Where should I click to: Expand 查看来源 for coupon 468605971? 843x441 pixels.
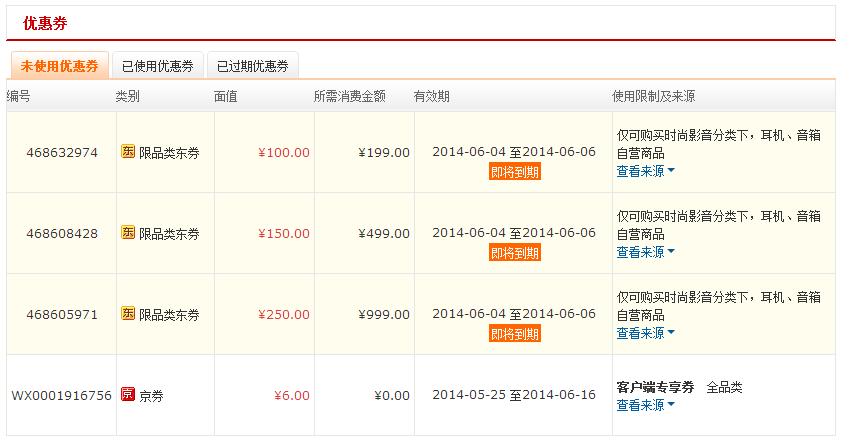coord(645,333)
